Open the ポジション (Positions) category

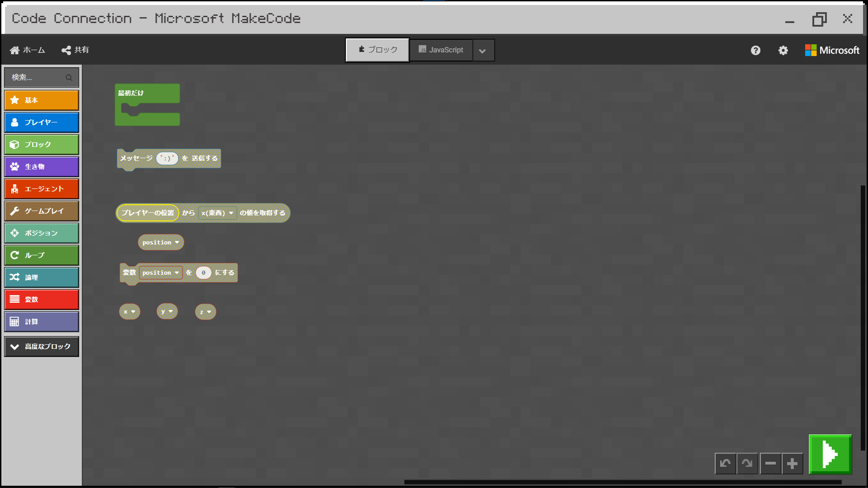coord(41,233)
